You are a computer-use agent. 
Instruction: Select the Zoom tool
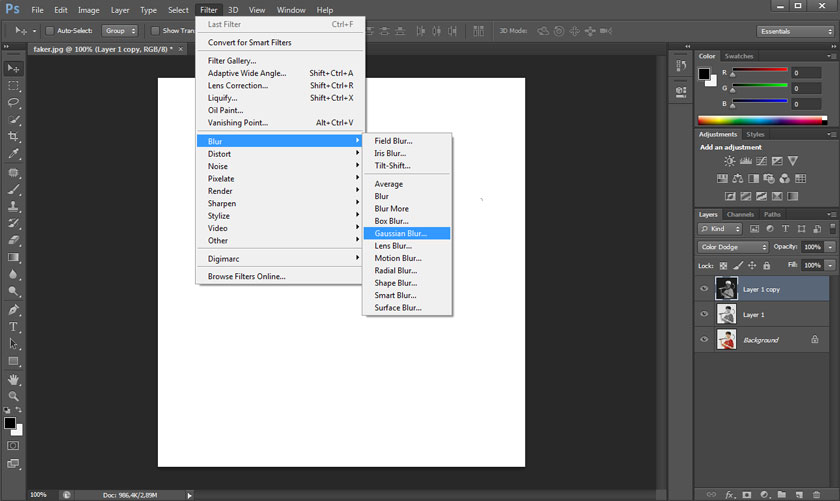pos(13,396)
